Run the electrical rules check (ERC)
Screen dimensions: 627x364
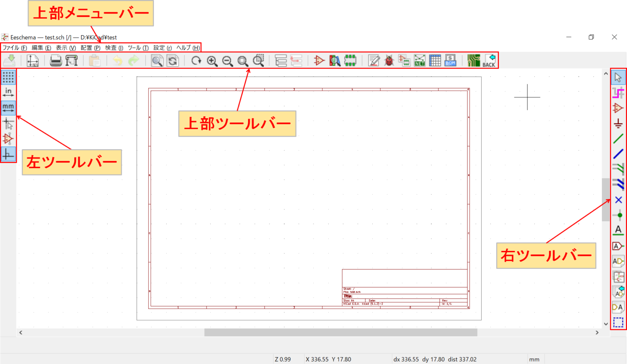pos(389,60)
